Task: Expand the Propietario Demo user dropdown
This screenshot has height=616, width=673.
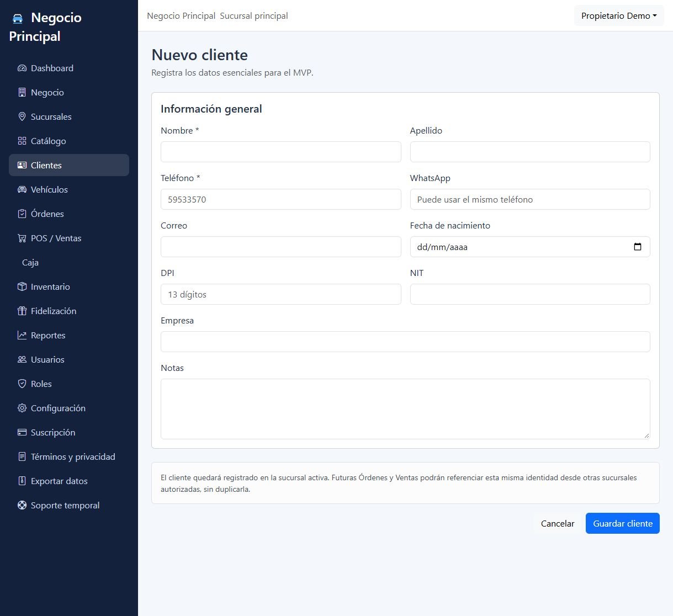Action: click(619, 16)
